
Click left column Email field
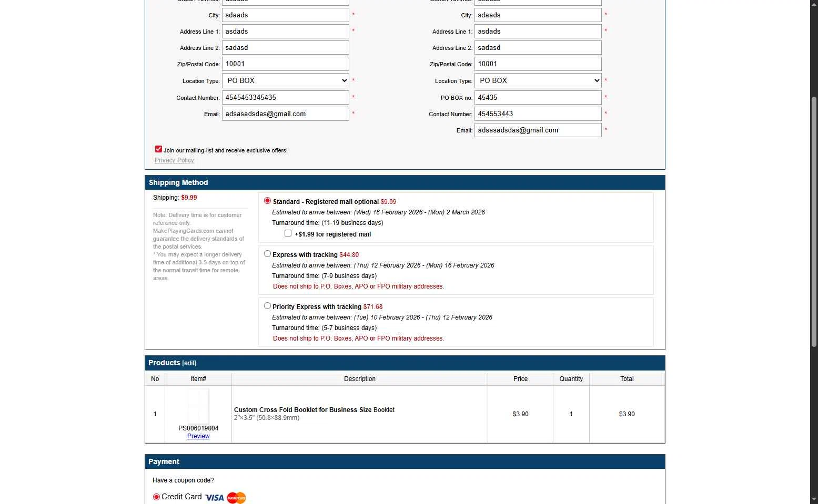coord(286,114)
